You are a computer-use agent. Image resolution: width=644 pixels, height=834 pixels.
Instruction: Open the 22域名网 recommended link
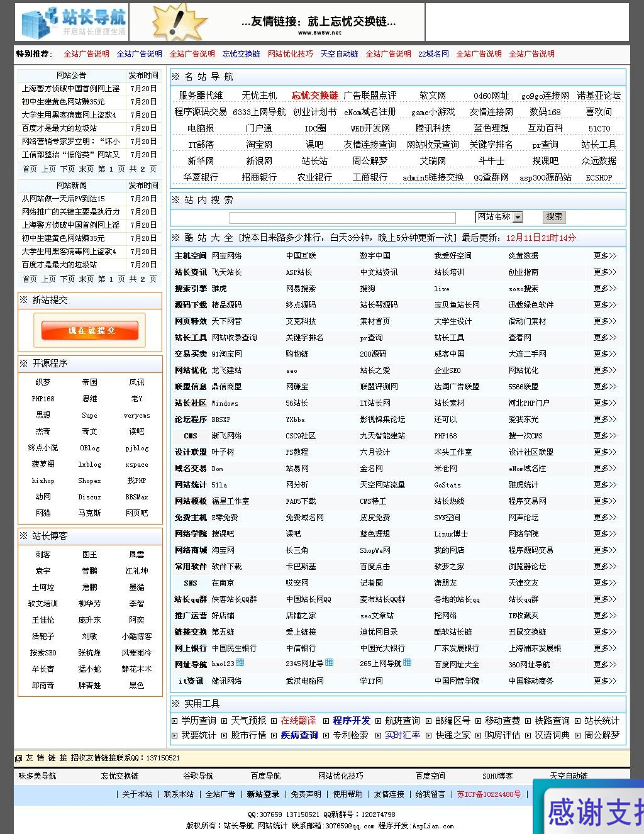pos(434,54)
